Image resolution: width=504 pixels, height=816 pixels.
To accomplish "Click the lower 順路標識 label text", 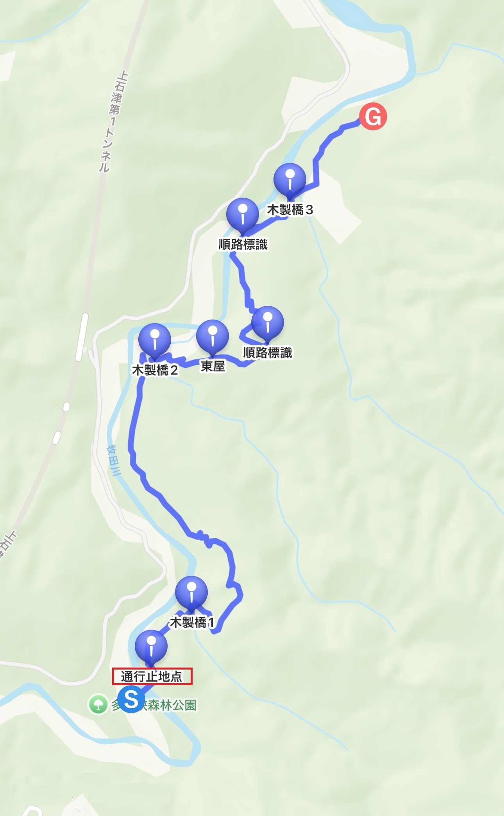I will point(268,353).
